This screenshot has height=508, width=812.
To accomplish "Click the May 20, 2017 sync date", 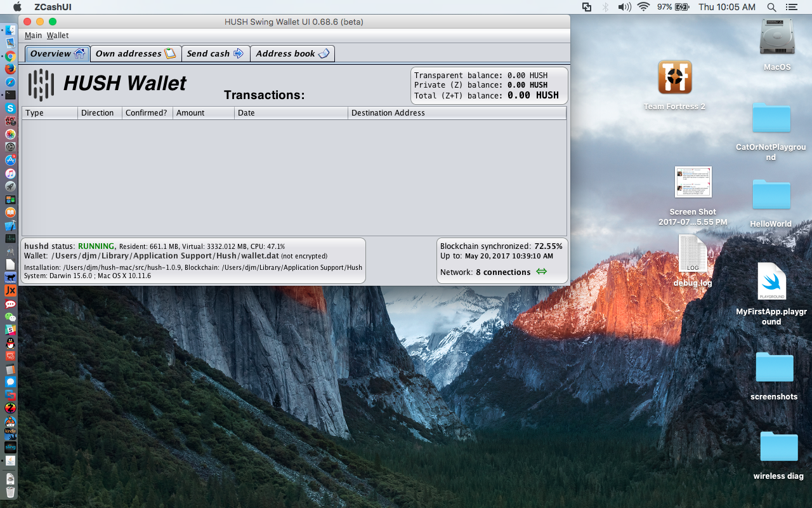I will [x=509, y=257].
